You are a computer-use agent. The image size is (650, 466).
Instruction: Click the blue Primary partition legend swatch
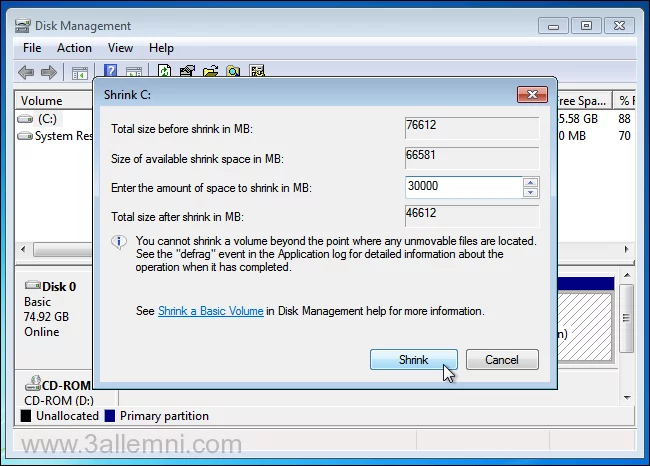click(110, 416)
